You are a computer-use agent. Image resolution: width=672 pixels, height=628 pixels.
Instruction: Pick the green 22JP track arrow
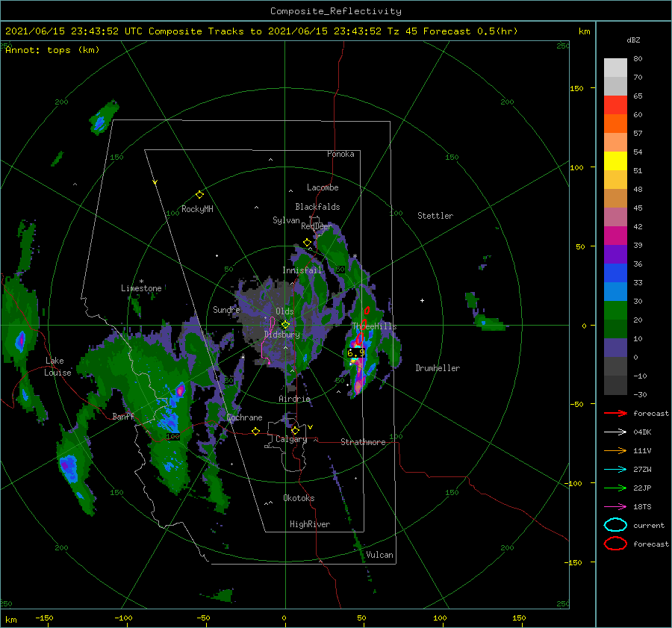click(615, 488)
